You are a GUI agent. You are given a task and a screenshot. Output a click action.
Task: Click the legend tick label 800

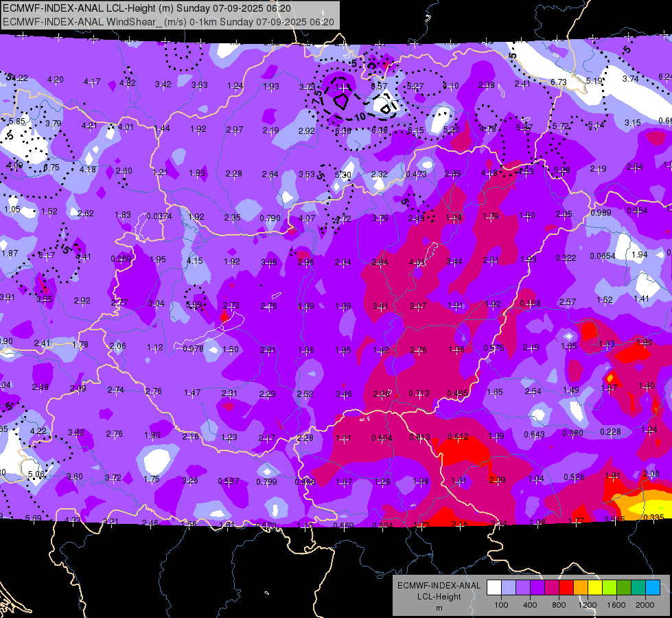click(x=559, y=605)
